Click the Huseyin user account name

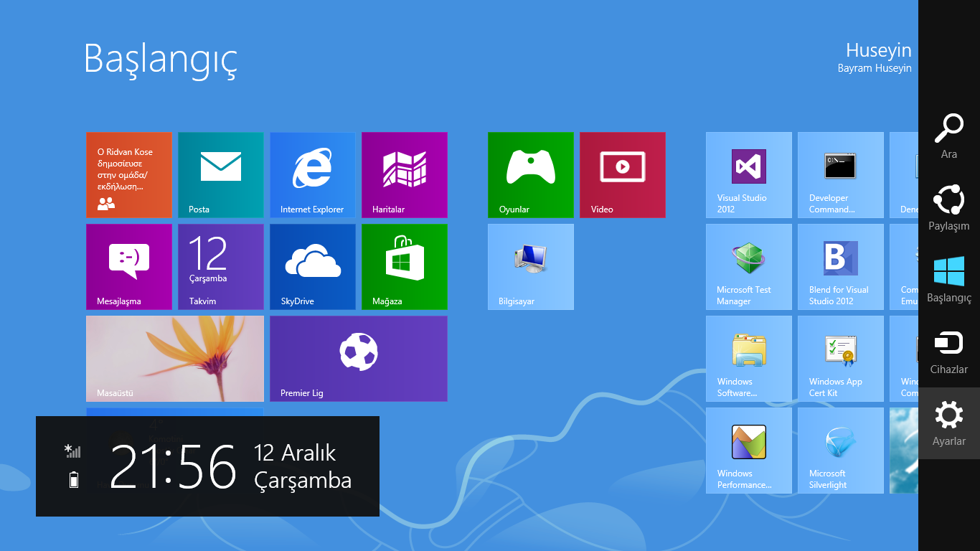click(879, 50)
